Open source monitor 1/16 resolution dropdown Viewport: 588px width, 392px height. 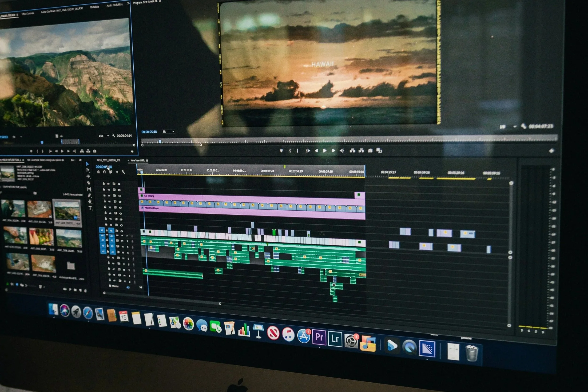tap(103, 136)
